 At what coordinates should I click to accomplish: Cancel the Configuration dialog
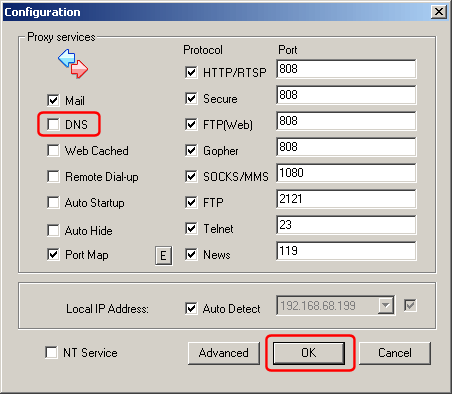(395, 353)
